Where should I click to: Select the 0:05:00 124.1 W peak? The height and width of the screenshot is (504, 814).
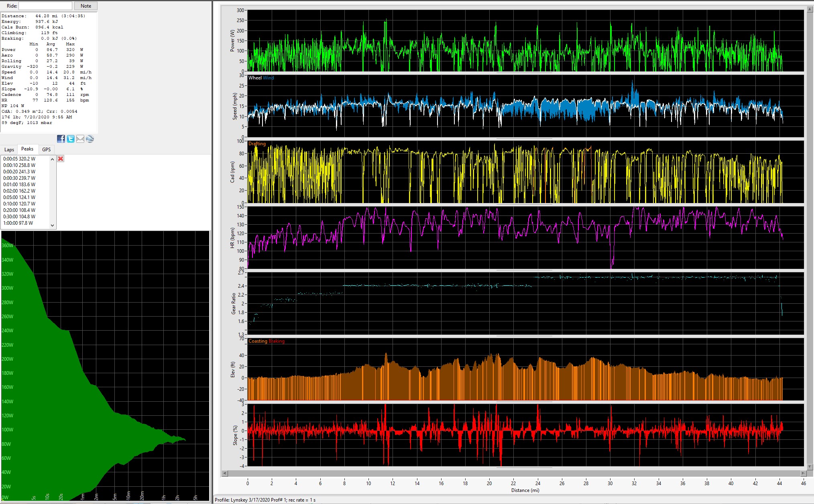tap(19, 197)
